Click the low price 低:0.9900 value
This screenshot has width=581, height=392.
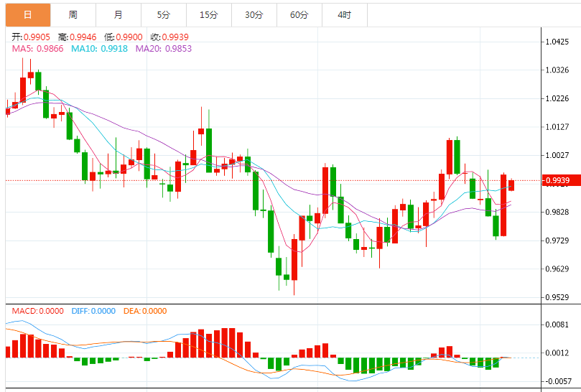point(124,37)
